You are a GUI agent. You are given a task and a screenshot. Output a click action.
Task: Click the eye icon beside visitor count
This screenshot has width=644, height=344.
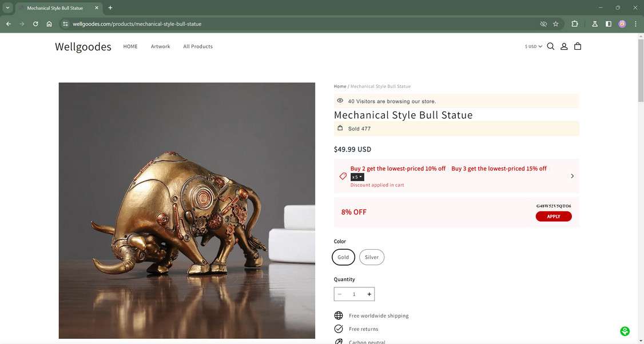[340, 101]
